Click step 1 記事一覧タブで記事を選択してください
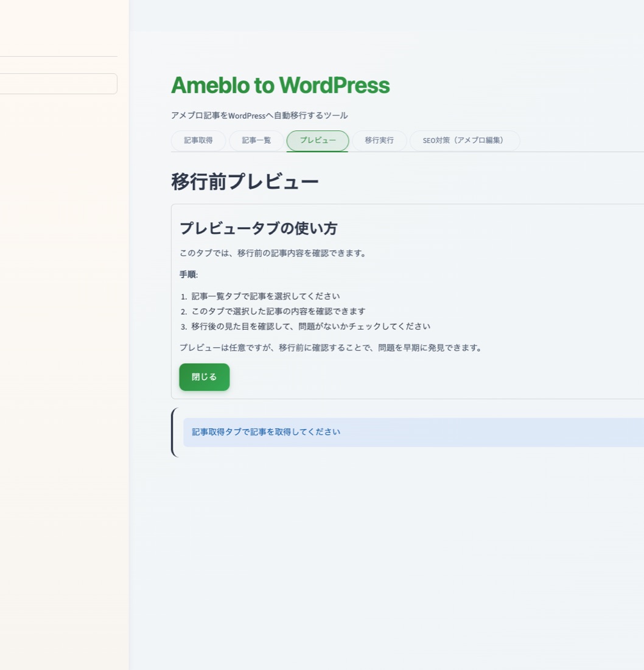 pos(265,296)
